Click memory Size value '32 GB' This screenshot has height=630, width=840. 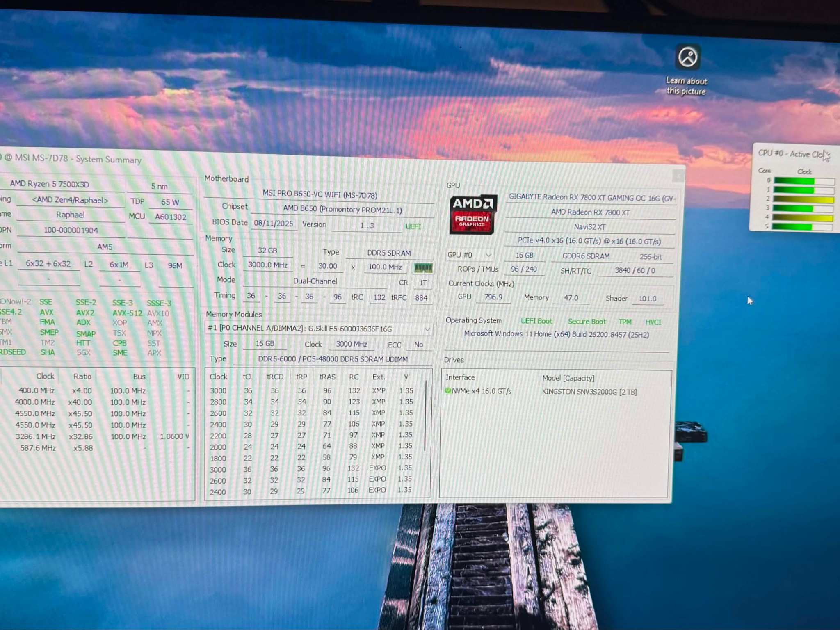point(267,250)
